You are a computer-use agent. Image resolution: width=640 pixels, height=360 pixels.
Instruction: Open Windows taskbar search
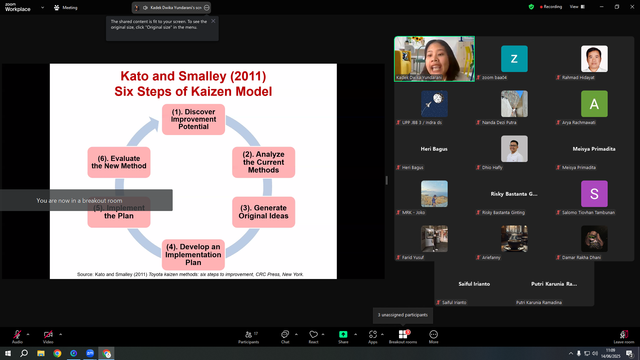click(24, 353)
